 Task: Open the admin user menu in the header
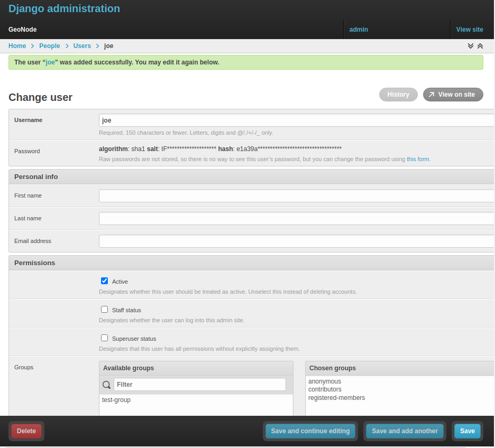pos(359,29)
